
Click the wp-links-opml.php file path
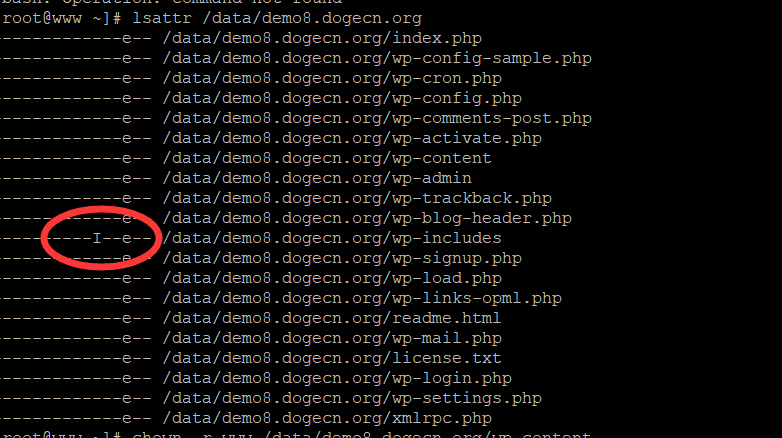pos(361,299)
